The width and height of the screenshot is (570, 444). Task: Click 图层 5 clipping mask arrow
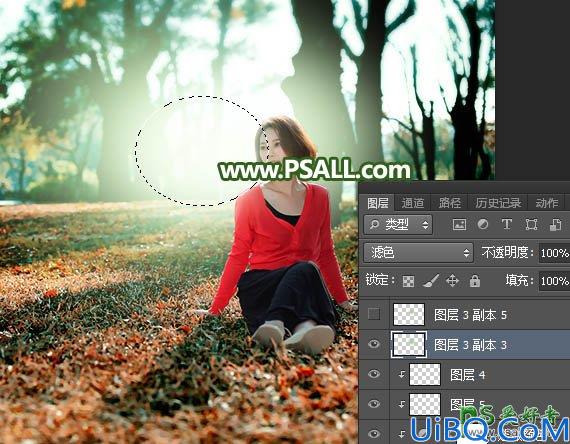401,404
